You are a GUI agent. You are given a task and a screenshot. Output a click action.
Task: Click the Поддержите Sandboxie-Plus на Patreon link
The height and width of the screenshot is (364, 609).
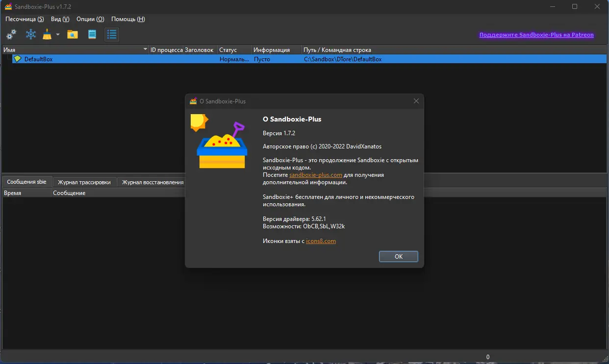[x=536, y=35]
